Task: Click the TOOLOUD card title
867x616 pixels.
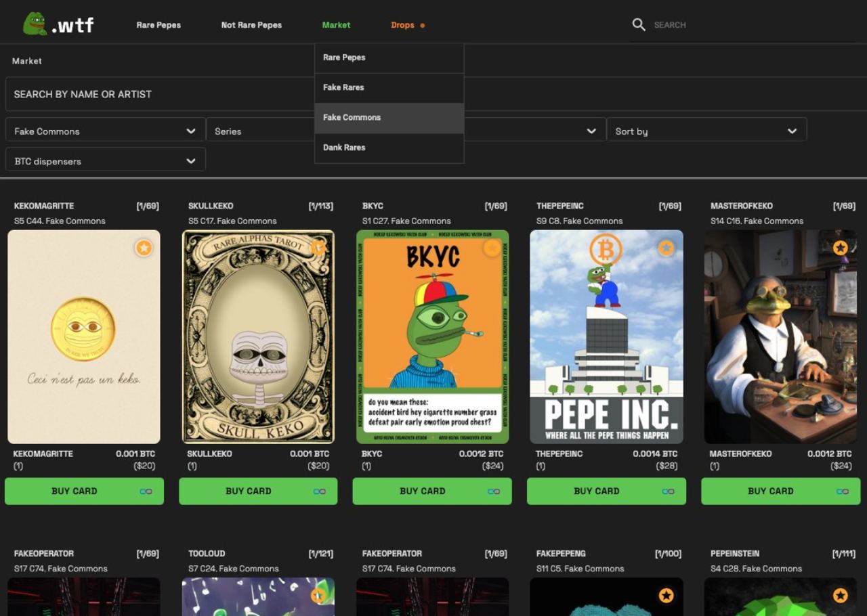Action: (207, 554)
